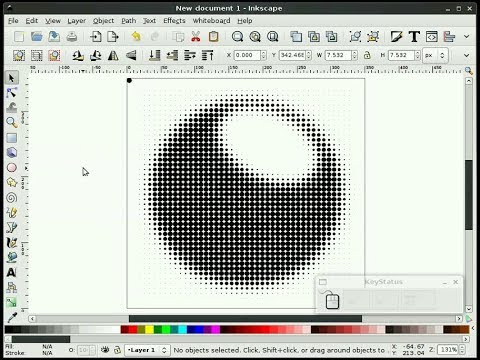Click the Paste clipboard icon

213,36
